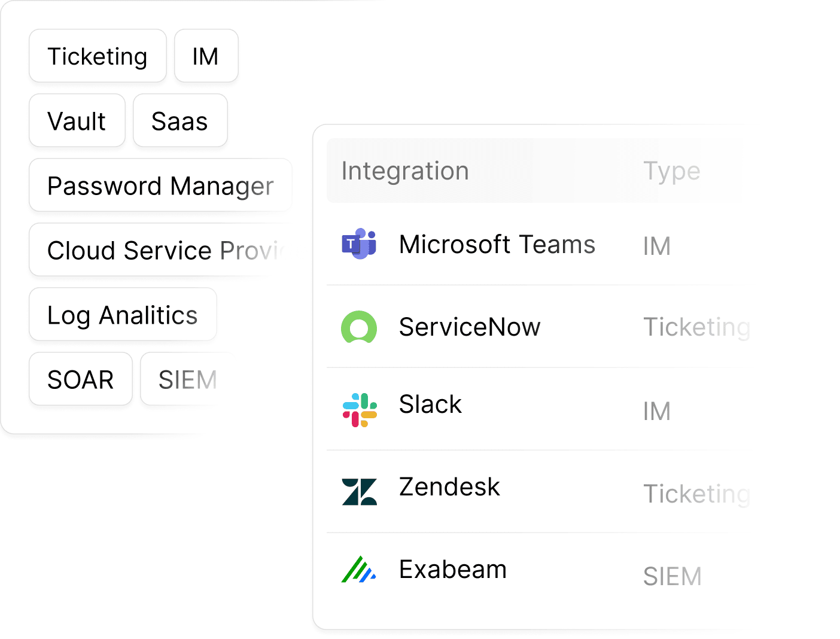The width and height of the screenshot is (840, 639).
Task: Open the Microsoft Teams integration row
Action: [x=497, y=244]
